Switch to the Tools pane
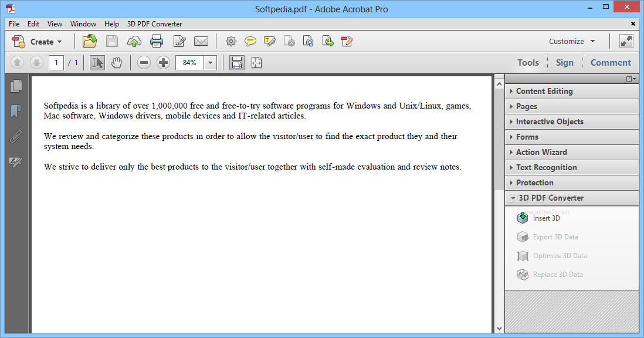The width and height of the screenshot is (644, 338). click(x=528, y=62)
